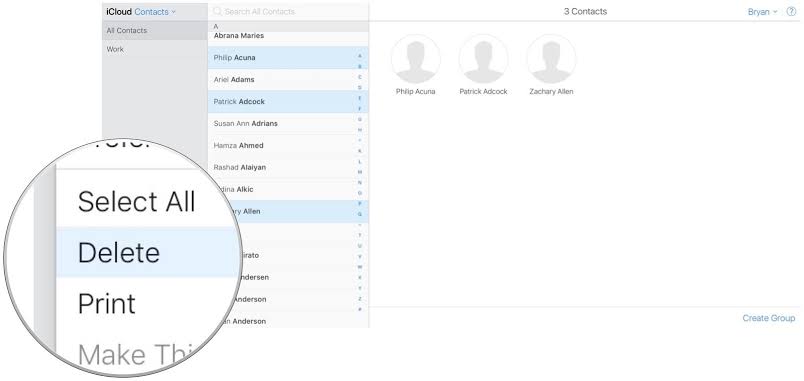Expand the Bryan account menu
804x381 pixels.
click(x=762, y=12)
